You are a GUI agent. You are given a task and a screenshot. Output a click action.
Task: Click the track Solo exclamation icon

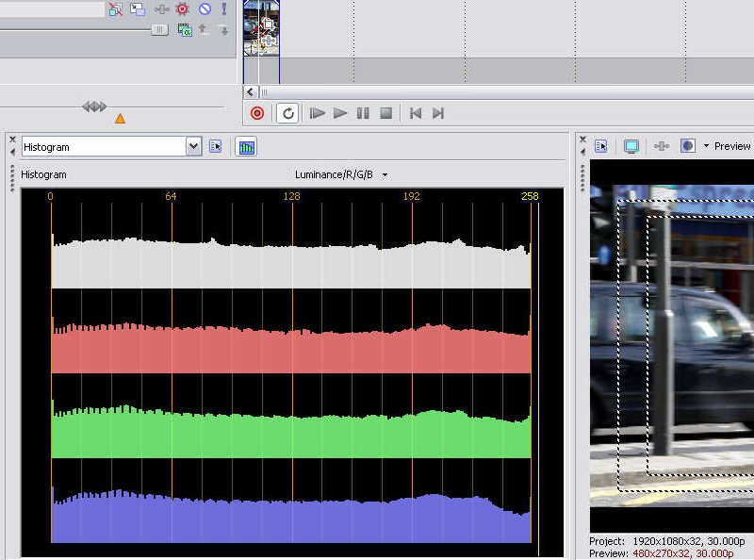[x=224, y=9]
